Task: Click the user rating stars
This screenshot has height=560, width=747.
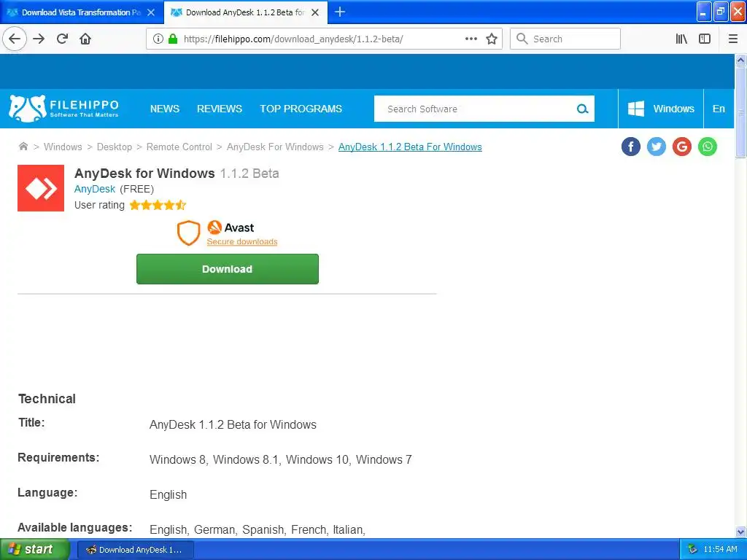Action: (x=158, y=205)
